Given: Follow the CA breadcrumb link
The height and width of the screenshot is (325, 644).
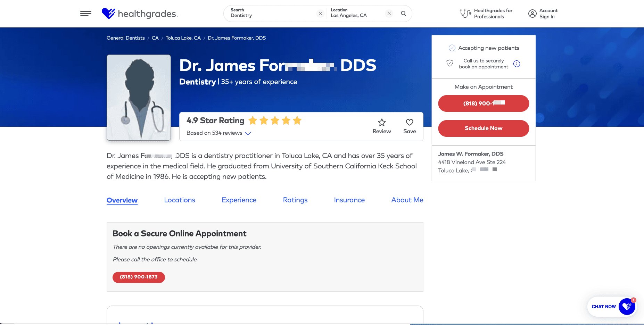Looking at the screenshot, I should 155,38.
